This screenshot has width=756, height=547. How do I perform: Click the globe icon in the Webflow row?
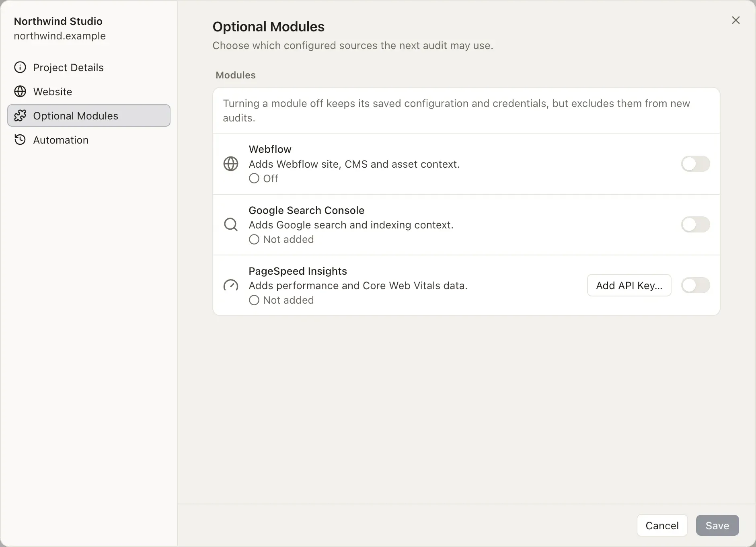pos(231,164)
